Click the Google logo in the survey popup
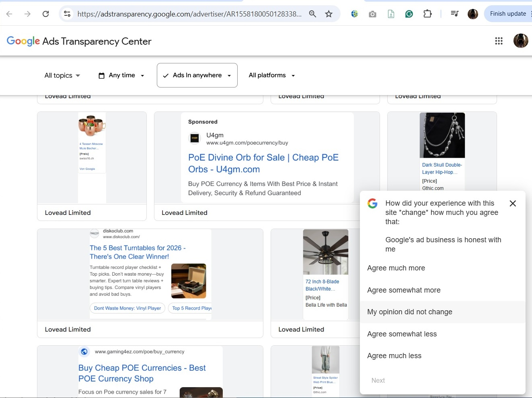 (372, 204)
